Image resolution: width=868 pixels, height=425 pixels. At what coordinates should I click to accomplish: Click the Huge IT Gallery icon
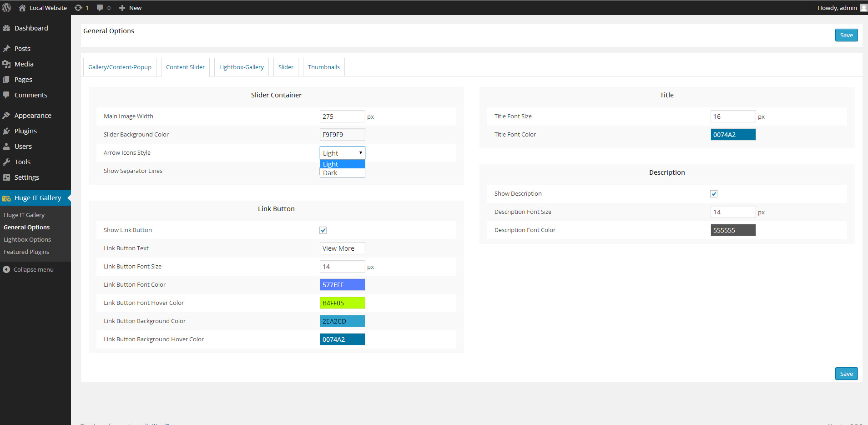pos(6,198)
